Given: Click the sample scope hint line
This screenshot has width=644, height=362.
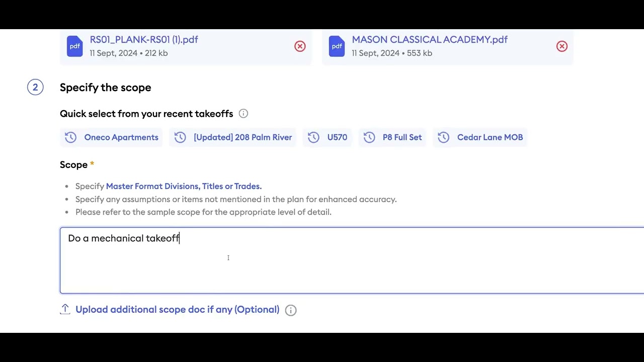Looking at the screenshot, I should (203, 212).
